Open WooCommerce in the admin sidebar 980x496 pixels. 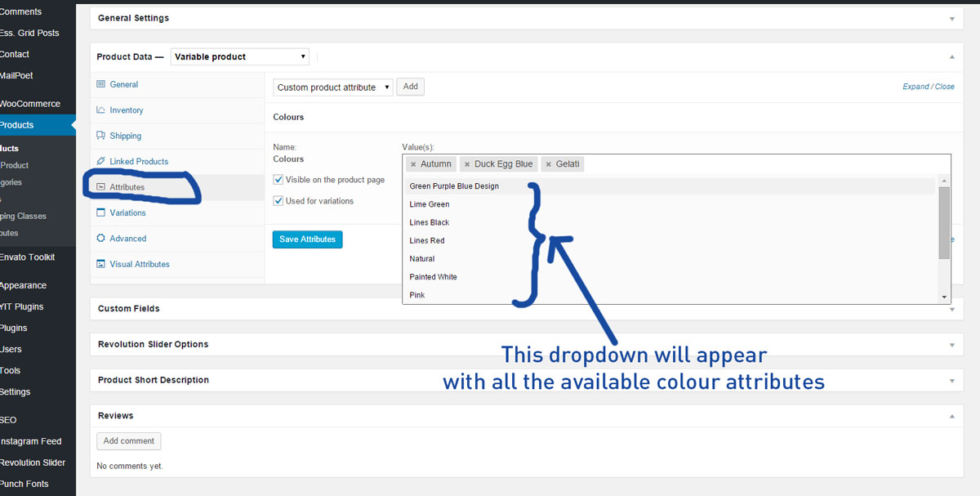pyautogui.click(x=30, y=104)
